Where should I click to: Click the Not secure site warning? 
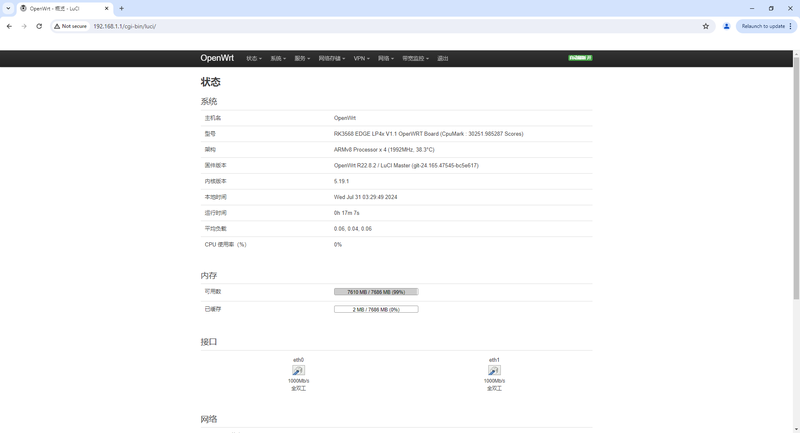click(x=70, y=26)
